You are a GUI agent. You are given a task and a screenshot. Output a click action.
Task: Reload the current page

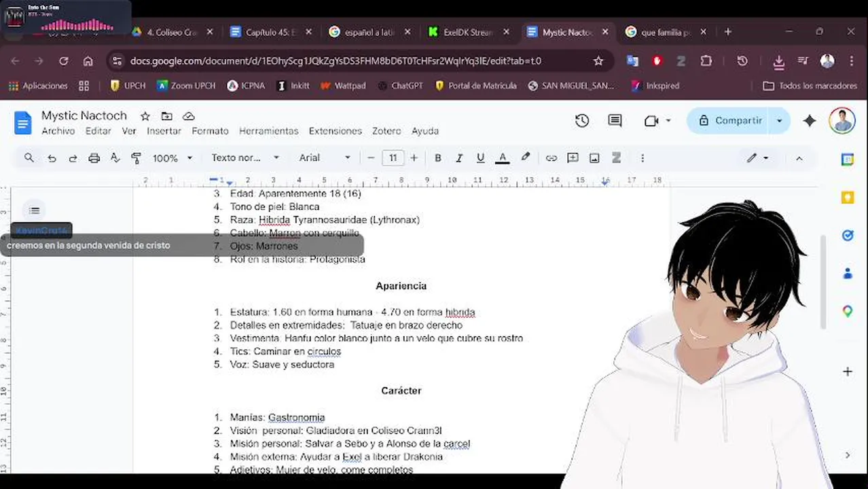pyautogui.click(x=63, y=61)
